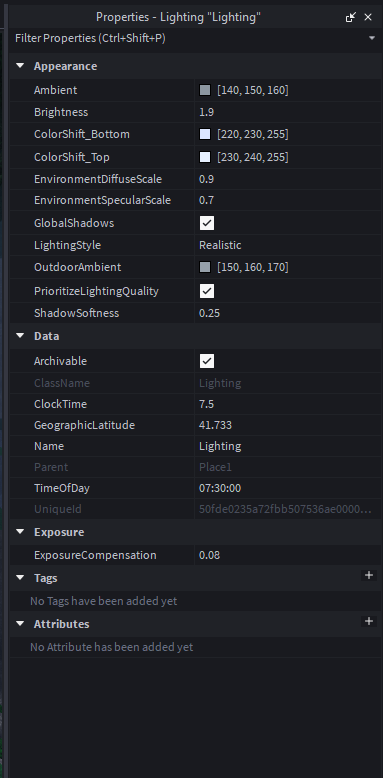Undock the Properties panel with the pop-out icon

click(351, 17)
